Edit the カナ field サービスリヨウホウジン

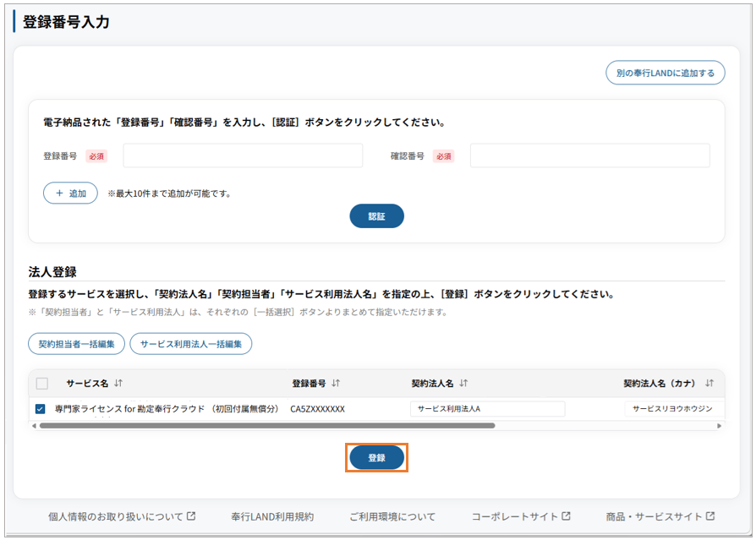[674, 409]
